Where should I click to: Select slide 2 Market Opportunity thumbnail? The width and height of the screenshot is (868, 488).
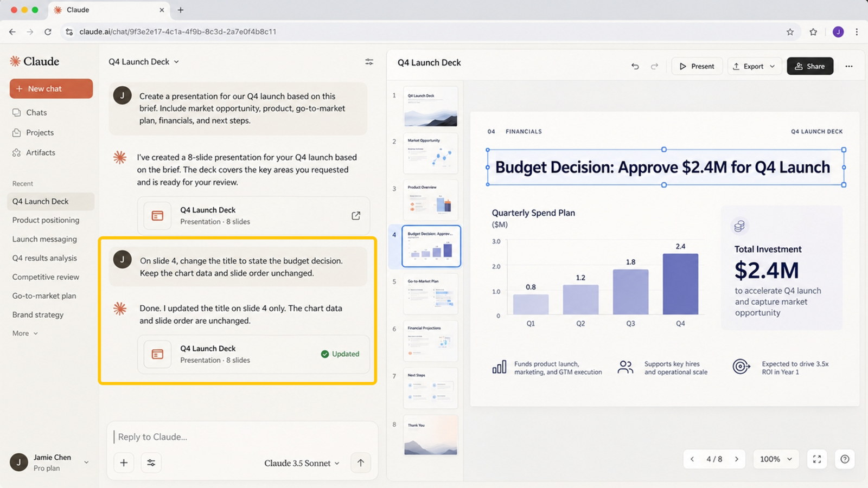coord(431,153)
